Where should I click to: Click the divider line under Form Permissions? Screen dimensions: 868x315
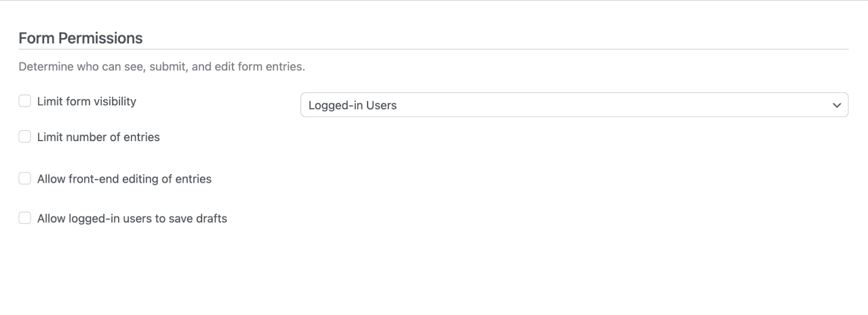(x=434, y=50)
